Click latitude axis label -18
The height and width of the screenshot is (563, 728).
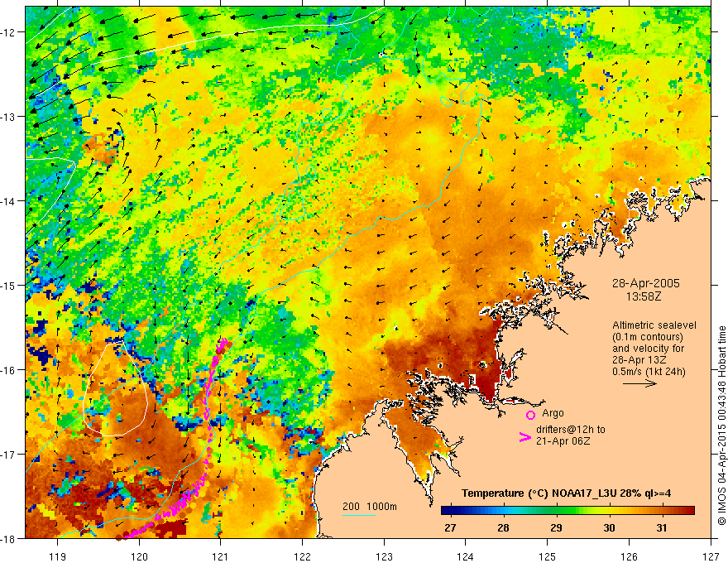pos(8,539)
